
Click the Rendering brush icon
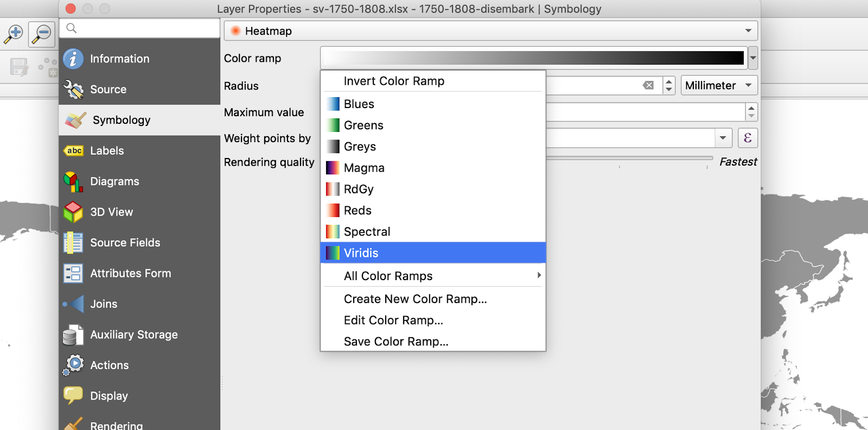[73, 424]
